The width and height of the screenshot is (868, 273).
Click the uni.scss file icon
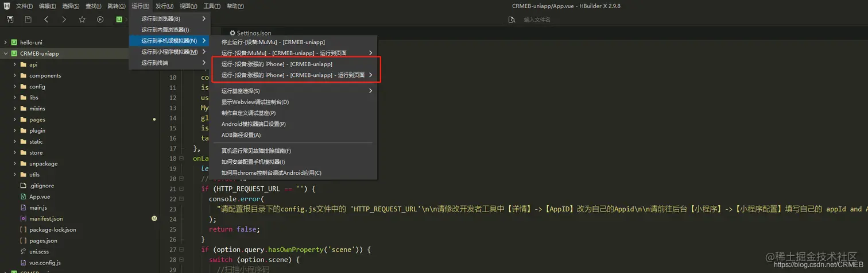click(23, 251)
